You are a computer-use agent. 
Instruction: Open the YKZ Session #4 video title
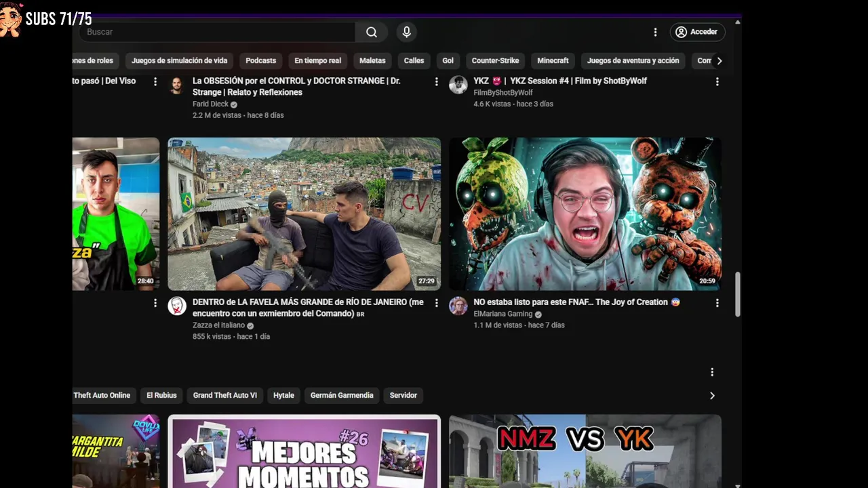coord(560,81)
